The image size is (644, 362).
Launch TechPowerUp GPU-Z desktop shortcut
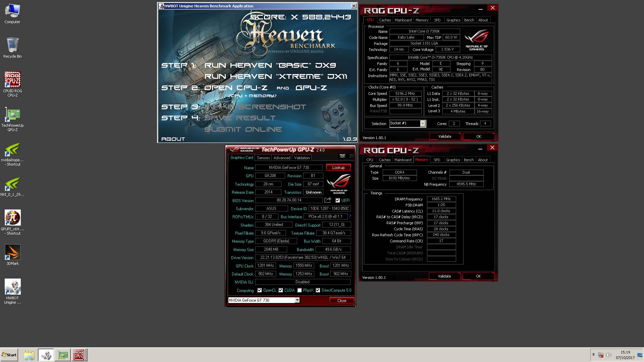[x=12, y=119]
